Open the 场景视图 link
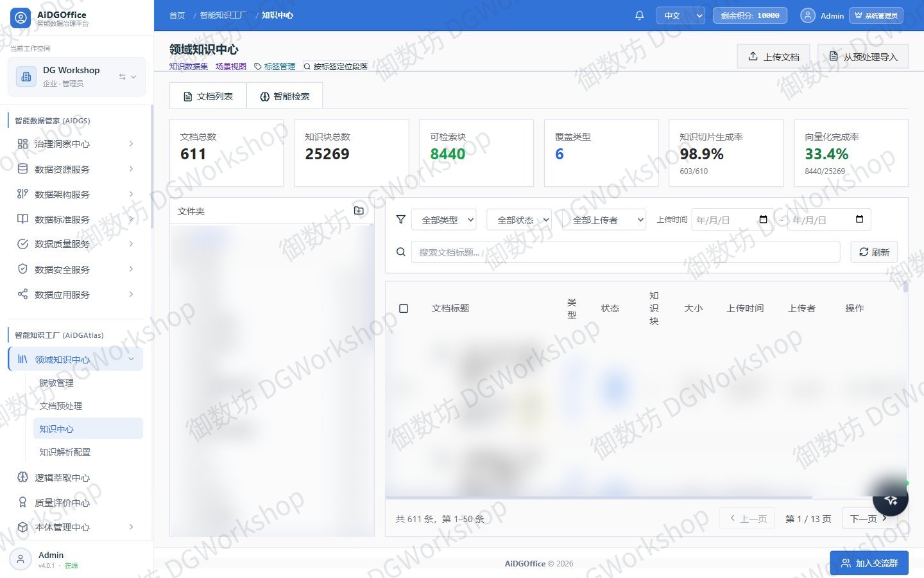The image size is (924, 578). 231,66
